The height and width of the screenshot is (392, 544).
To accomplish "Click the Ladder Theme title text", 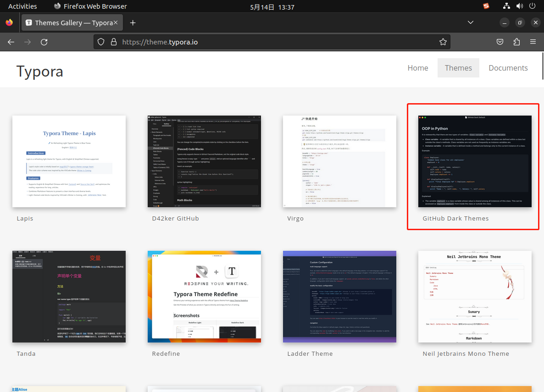I will click(x=310, y=353).
